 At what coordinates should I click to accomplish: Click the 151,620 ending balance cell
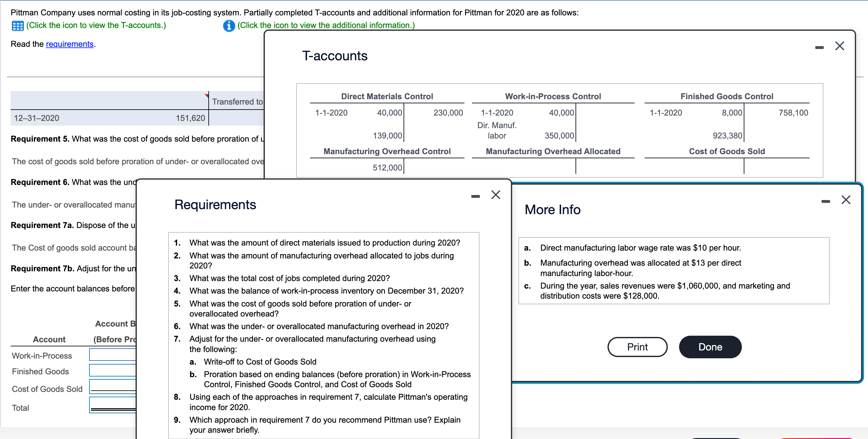coord(190,118)
